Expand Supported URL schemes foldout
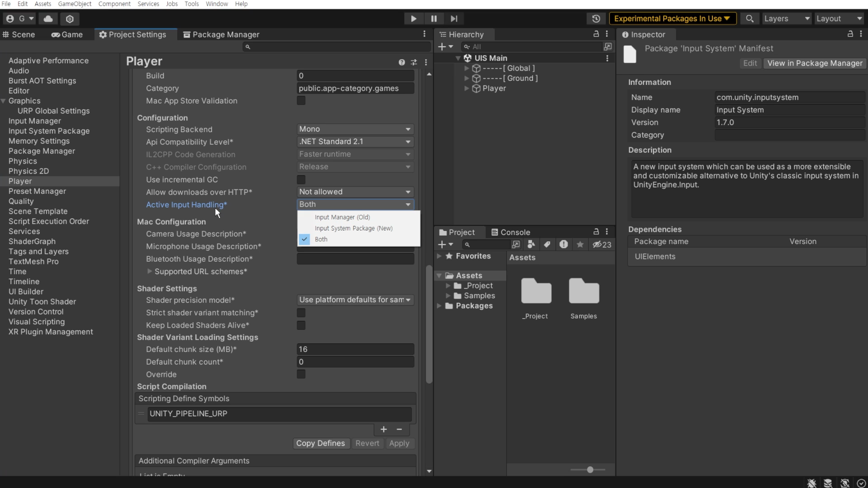Viewport: 868px width, 488px height. tap(150, 272)
